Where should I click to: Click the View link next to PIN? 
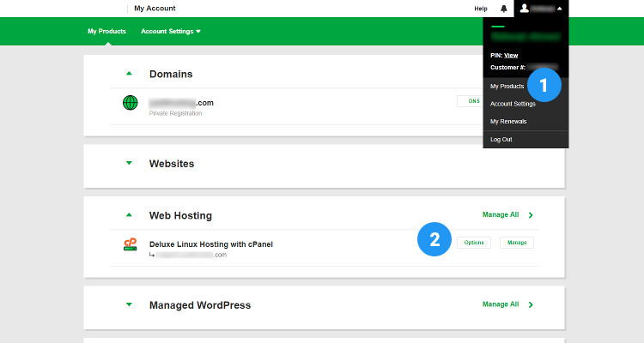point(511,56)
